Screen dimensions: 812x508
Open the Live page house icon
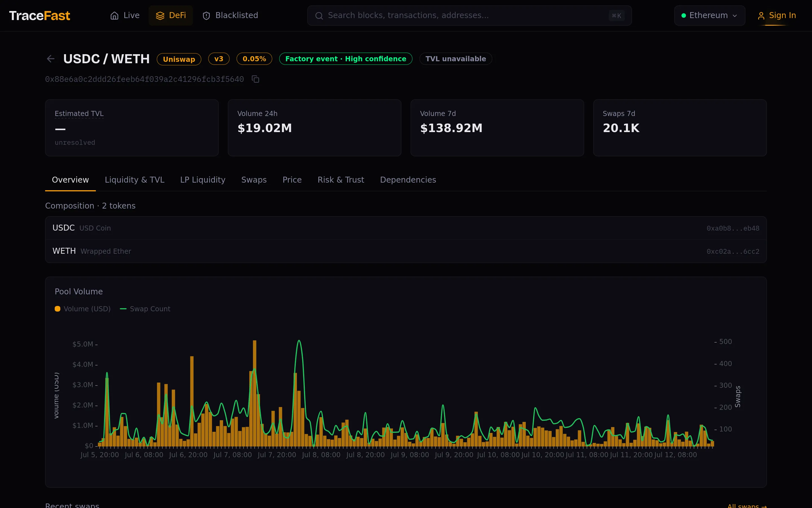114,16
